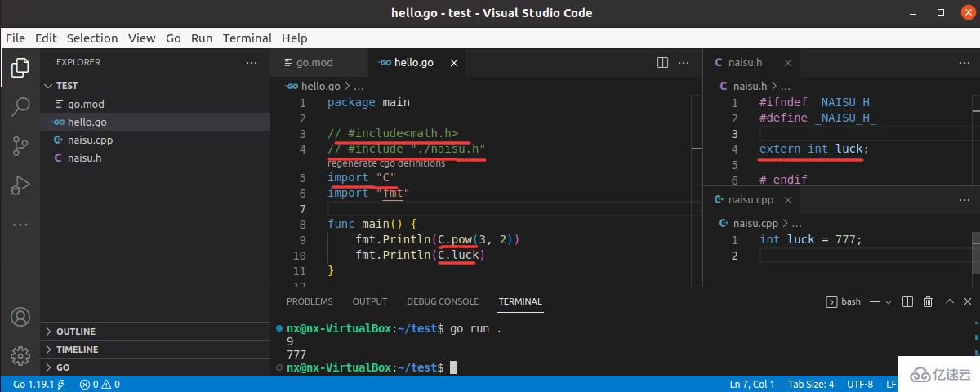Open the new terminal launch profile dropdown
The width and height of the screenshot is (980, 392).
coord(889,302)
